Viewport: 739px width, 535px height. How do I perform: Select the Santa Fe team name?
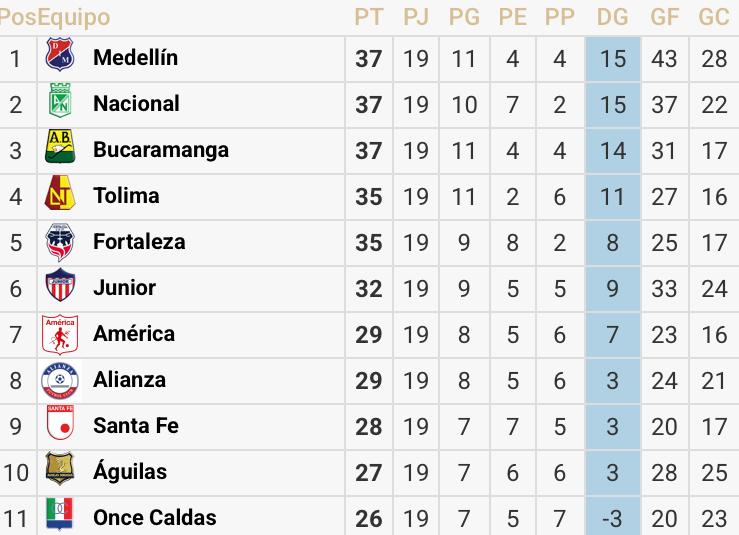(136, 426)
